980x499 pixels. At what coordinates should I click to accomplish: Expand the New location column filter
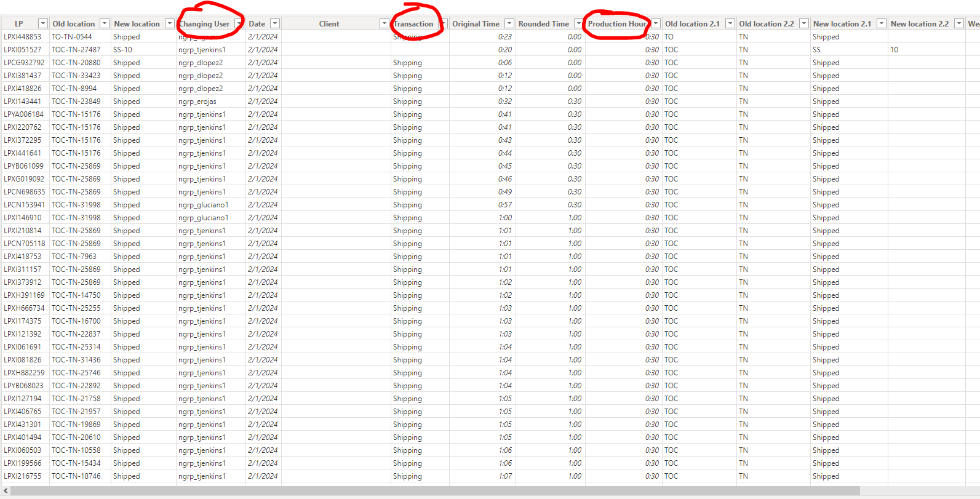tap(170, 23)
